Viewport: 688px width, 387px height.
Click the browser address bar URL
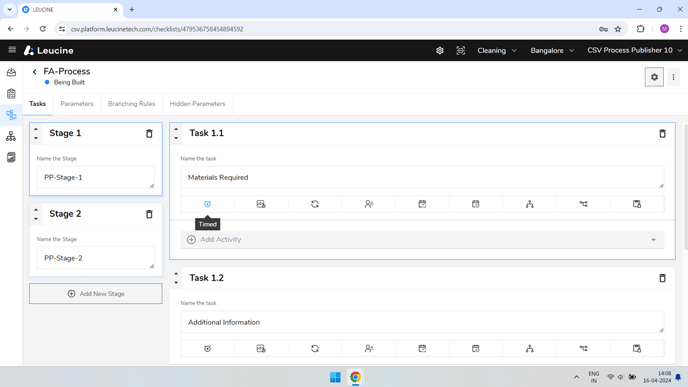(157, 29)
